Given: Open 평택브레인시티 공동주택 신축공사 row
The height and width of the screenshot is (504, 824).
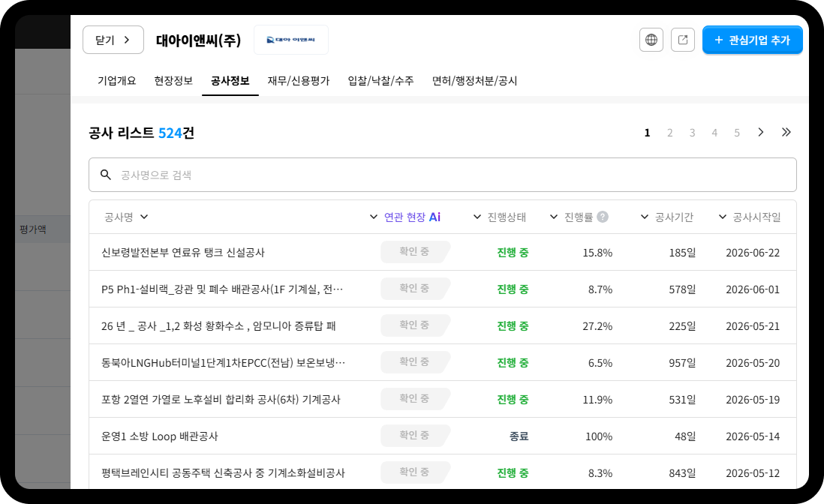Looking at the screenshot, I should click(443, 472).
